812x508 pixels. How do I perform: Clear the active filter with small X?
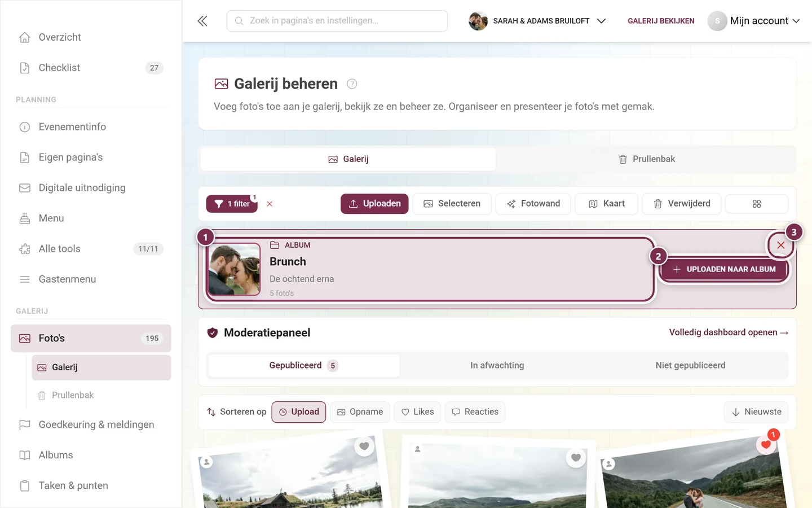[x=270, y=204]
